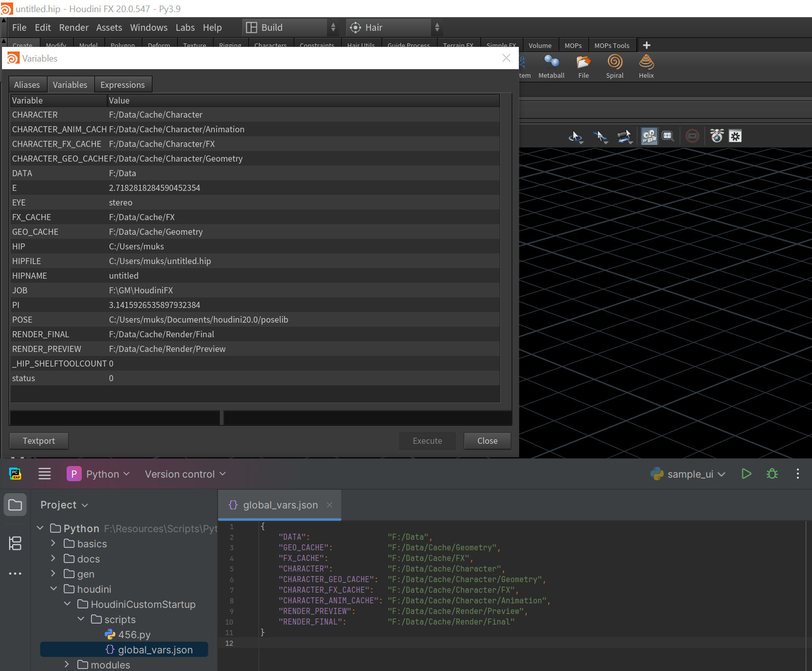The height and width of the screenshot is (671, 812).
Task: Select global_vars.json in project tree
Action: coord(124,649)
